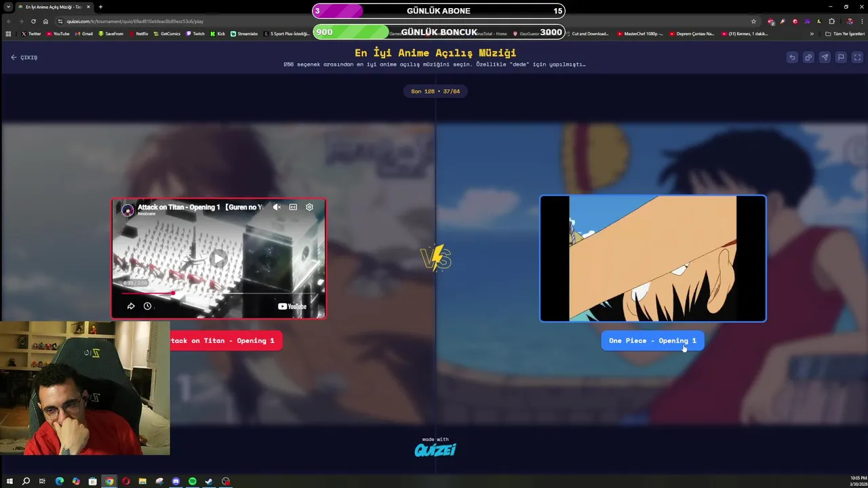Click the Neobrane channel avatar

(x=127, y=209)
